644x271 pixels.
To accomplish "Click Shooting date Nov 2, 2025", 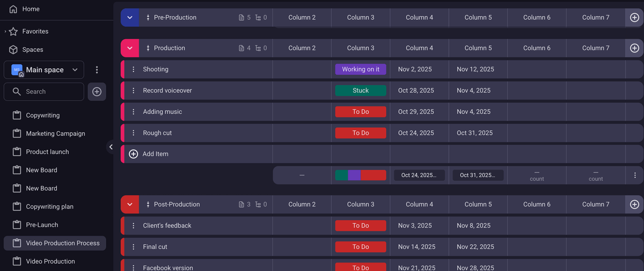I will coord(415,69).
